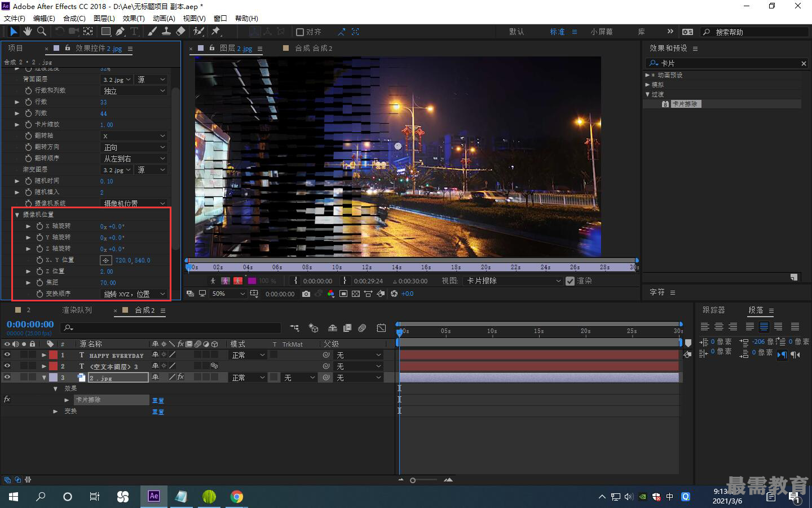The image size is (812, 508).
Task: Switch to the 渲染队列 tab
Action: pyautogui.click(x=77, y=310)
